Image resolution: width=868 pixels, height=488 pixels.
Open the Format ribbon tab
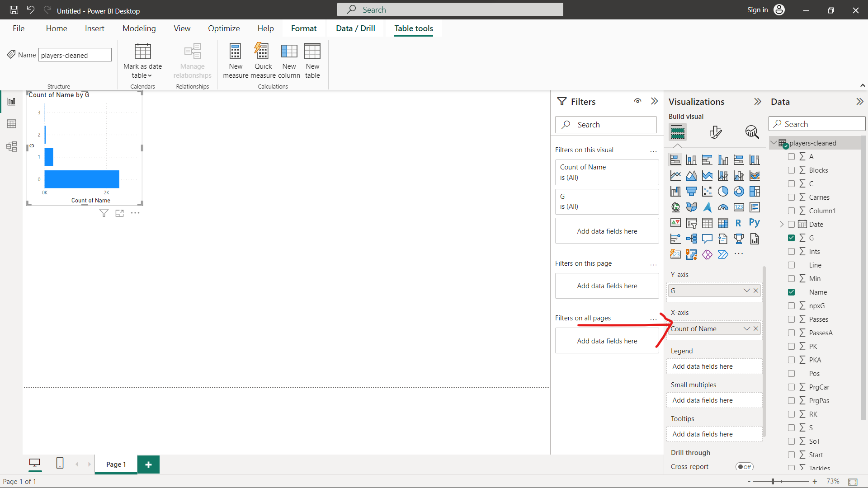coord(304,28)
